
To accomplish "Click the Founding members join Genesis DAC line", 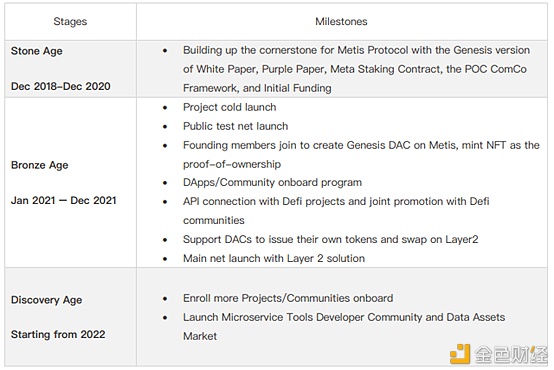I will pyautogui.click(x=361, y=145).
